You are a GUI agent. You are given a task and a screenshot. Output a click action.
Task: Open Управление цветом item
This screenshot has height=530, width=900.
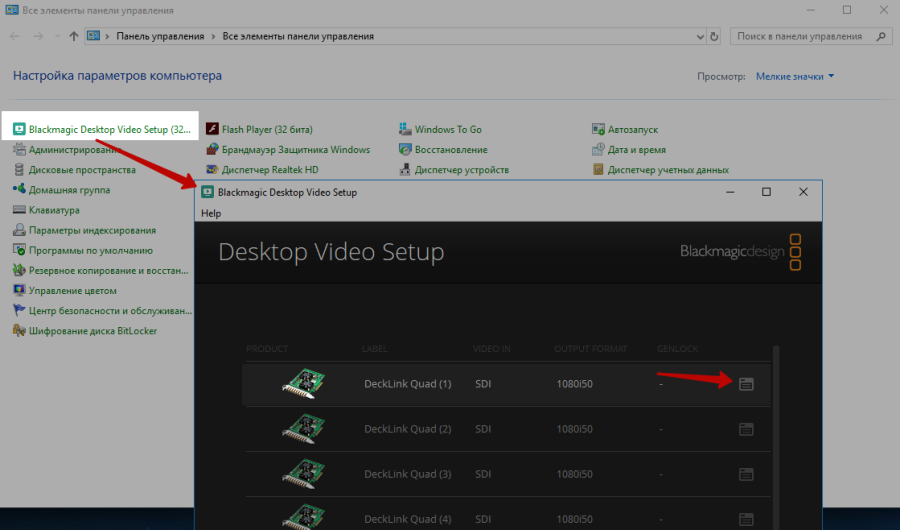[x=65, y=291]
